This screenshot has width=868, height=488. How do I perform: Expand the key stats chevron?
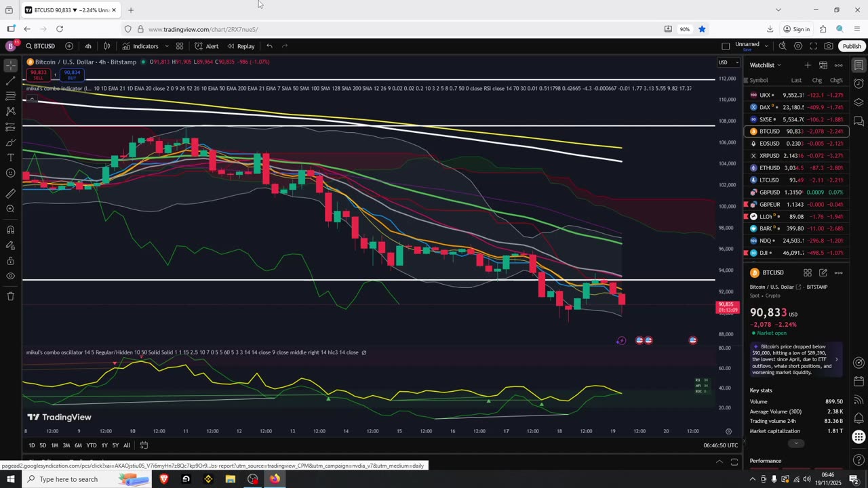coord(796,443)
